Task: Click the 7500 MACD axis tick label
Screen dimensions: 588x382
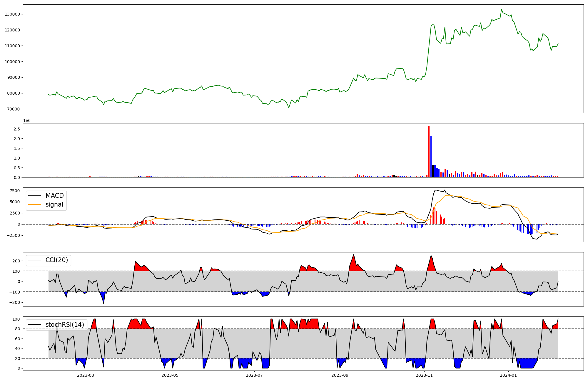Action: tap(15, 191)
